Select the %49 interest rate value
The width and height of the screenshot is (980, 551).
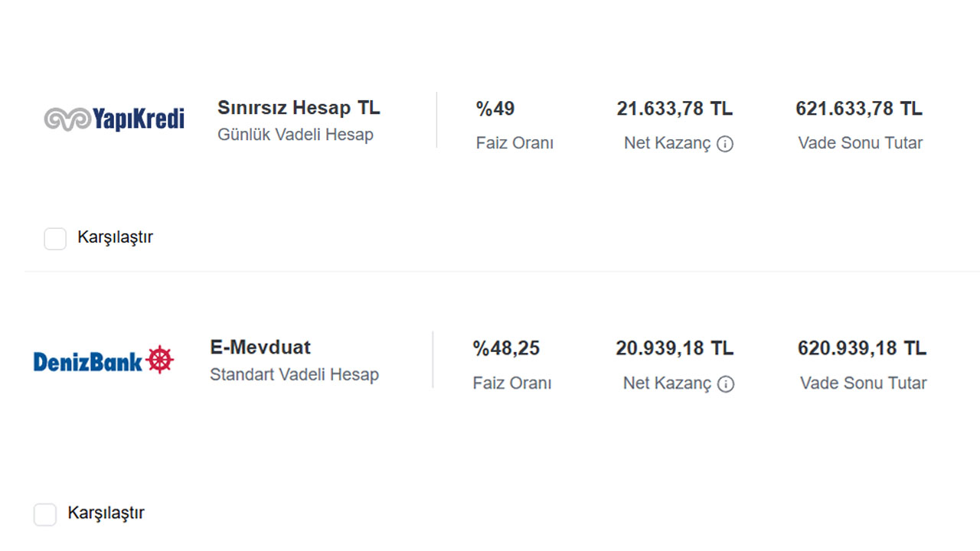pyautogui.click(x=495, y=109)
